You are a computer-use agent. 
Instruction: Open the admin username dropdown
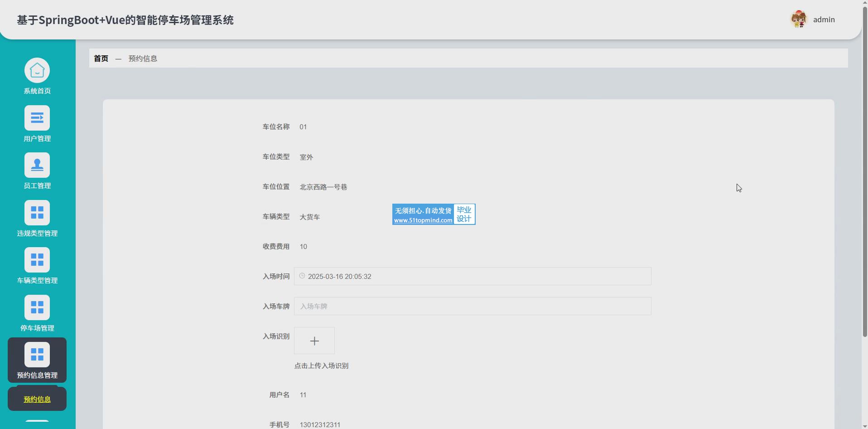[x=824, y=19]
